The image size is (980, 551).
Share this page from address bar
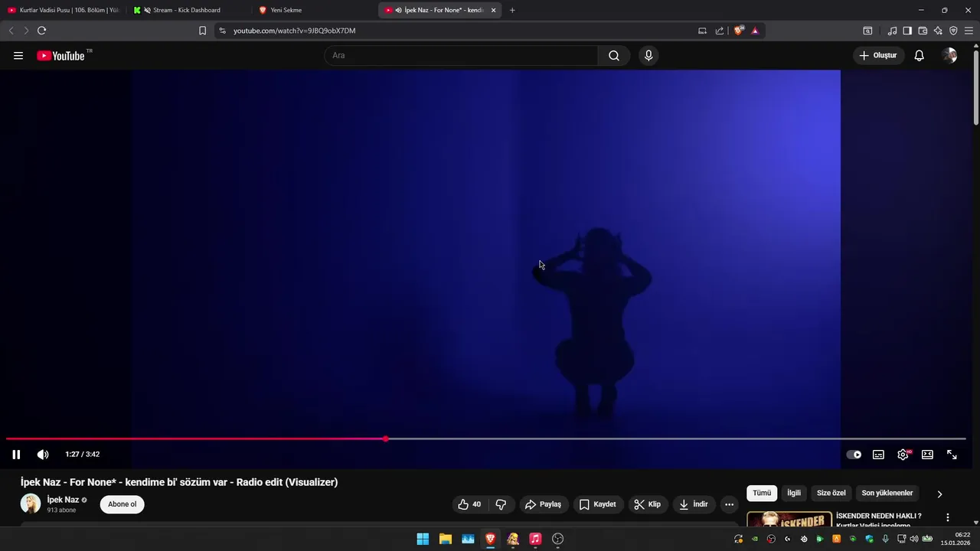click(x=720, y=31)
